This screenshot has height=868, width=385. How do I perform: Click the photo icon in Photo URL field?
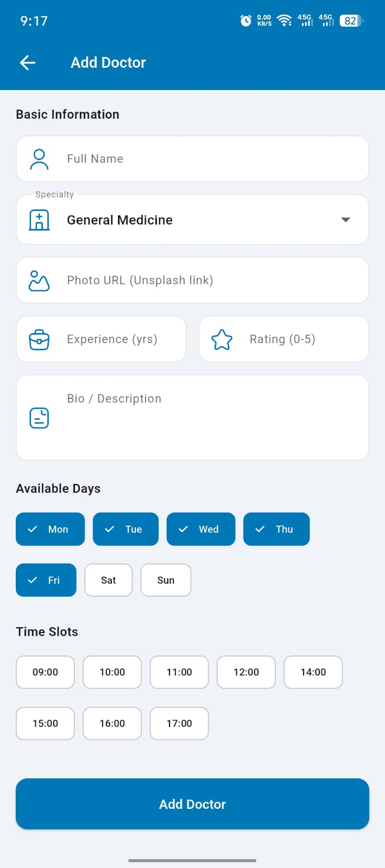[x=39, y=280]
